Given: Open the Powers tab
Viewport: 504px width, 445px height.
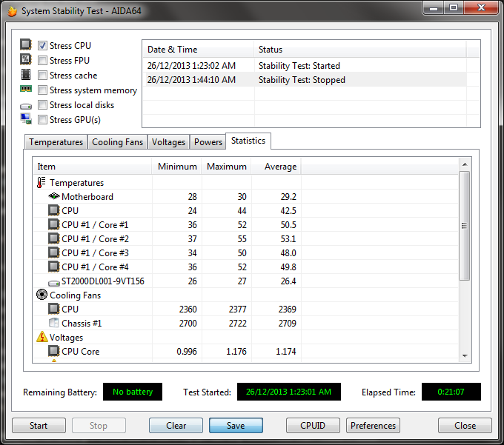Looking at the screenshot, I should 208,142.
